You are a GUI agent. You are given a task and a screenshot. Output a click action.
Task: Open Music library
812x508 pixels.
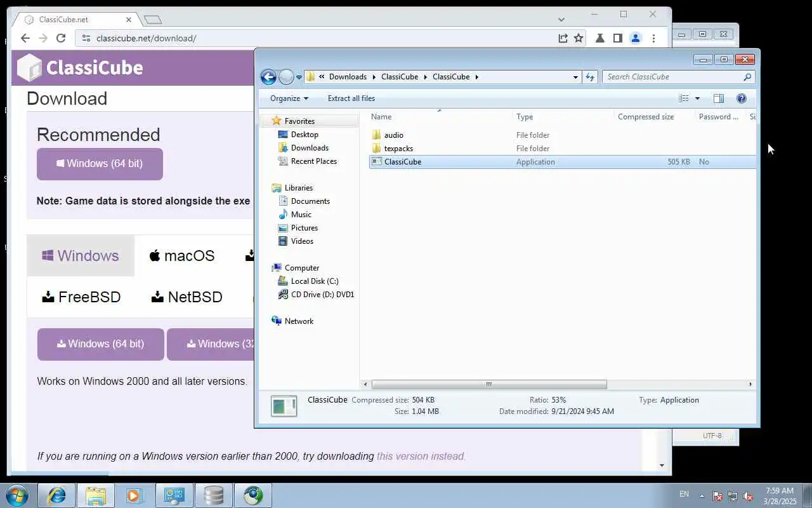click(301, 215)
